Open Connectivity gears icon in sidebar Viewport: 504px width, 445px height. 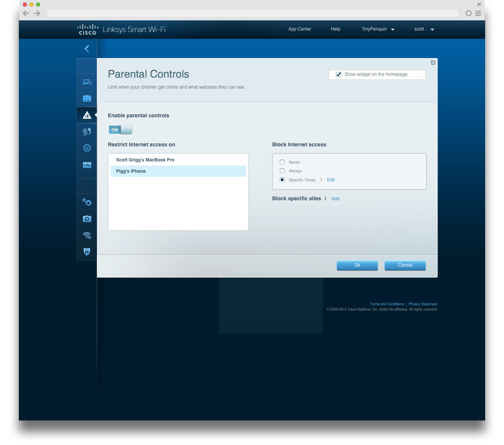click(87, 202)
